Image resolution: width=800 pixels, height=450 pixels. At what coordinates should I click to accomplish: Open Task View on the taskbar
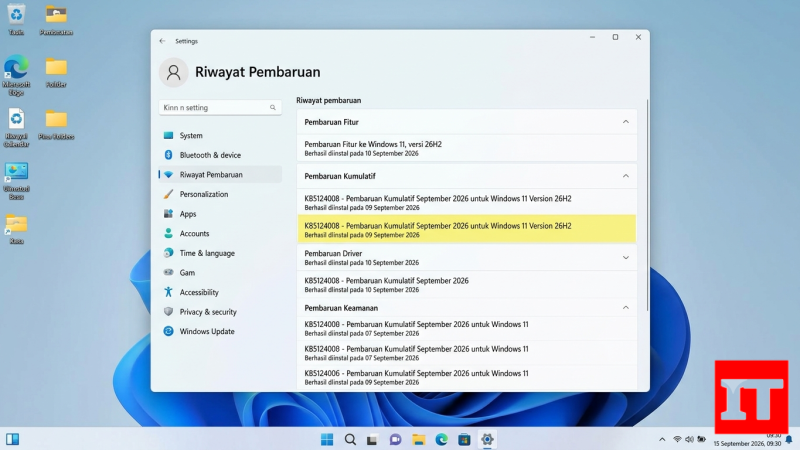372,440
